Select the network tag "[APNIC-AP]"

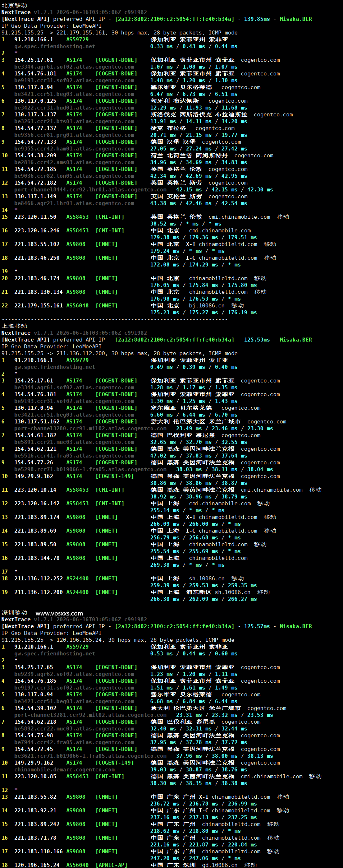(x=111, y=865)
